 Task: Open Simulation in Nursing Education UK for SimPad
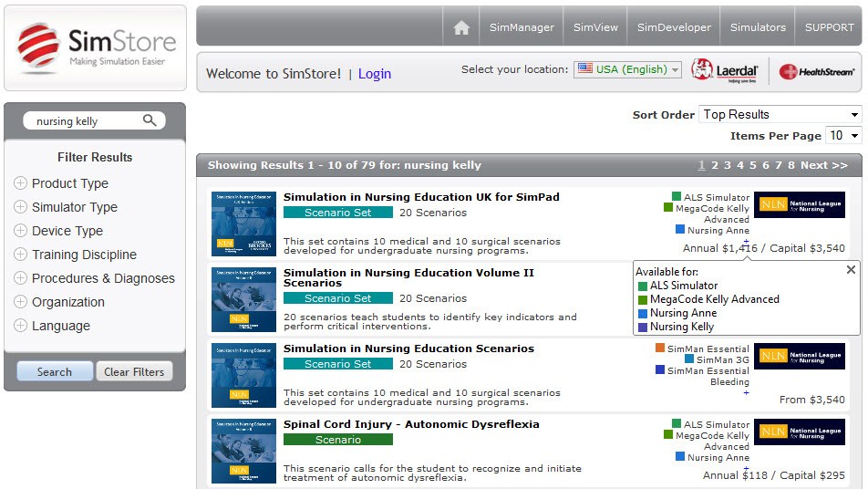click(x=421, y=197)
